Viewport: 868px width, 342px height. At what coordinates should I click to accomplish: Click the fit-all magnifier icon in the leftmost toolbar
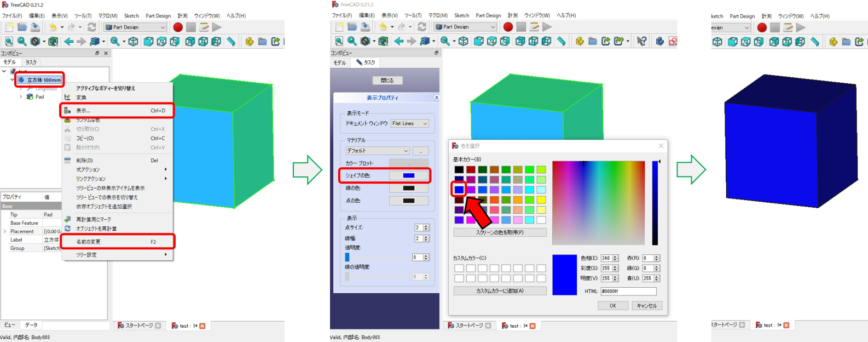coord(9,41)
